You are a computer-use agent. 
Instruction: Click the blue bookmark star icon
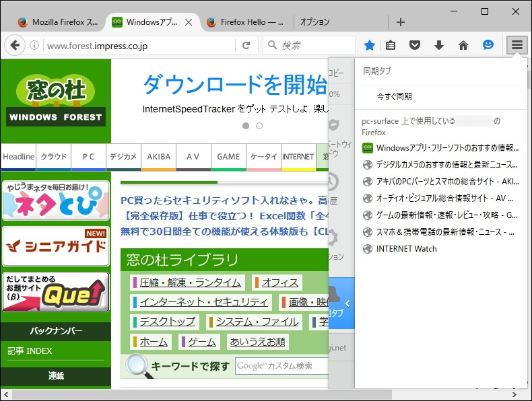coord(370,45)
